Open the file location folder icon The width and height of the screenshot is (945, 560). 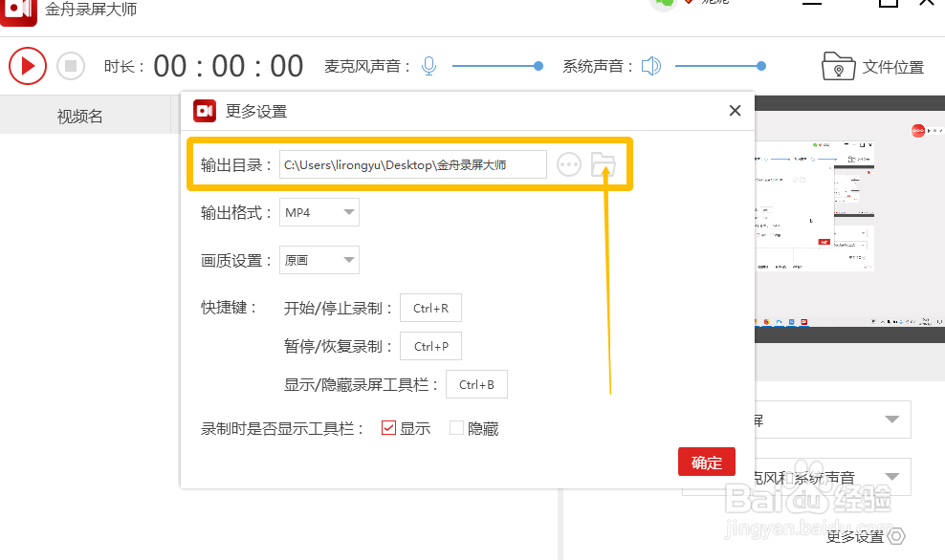(x=838, y=66)
